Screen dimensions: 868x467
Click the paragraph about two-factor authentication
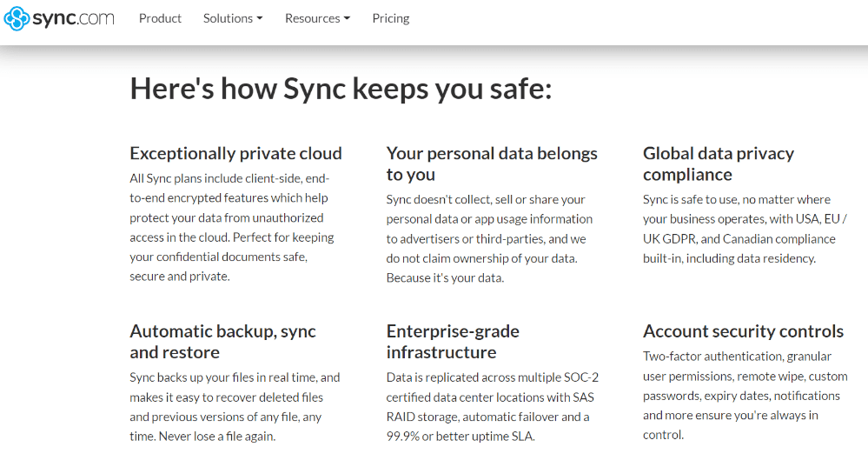click(x=745, y=396)
